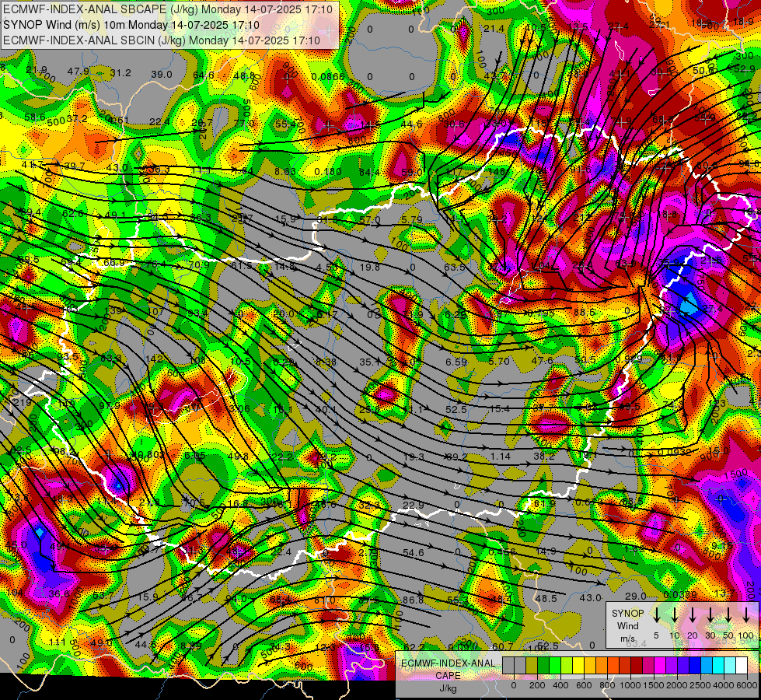Image resolution: width=761 pixels, height=700 pixels.
Task: Click the map value '29.0'
Action: (635, 596)
